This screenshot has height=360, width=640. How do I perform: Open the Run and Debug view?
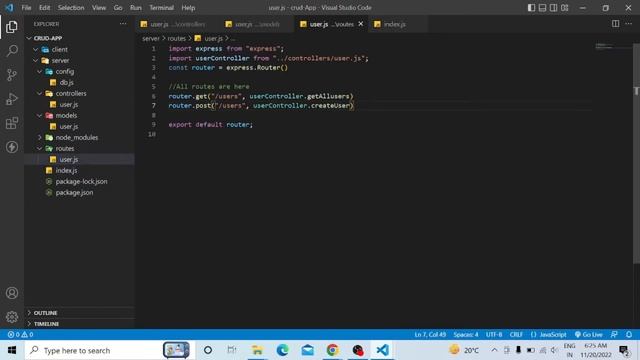[x=12, y=99]
